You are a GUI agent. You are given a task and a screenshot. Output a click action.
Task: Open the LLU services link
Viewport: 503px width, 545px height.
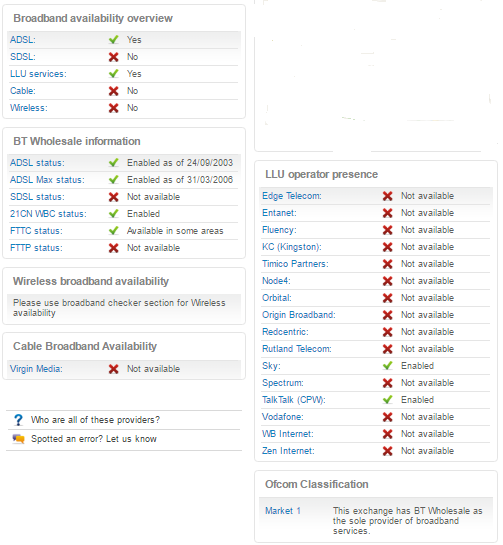pos(38,74)
